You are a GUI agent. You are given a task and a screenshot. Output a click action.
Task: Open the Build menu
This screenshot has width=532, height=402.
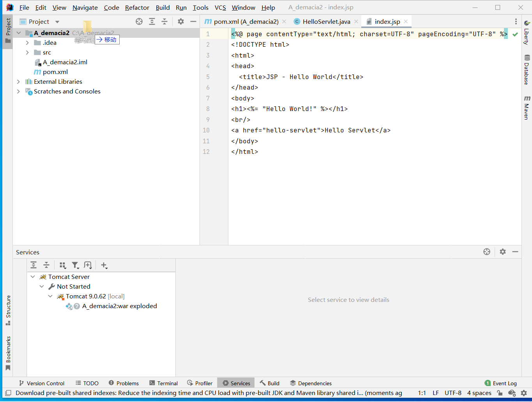coord(163,7)
